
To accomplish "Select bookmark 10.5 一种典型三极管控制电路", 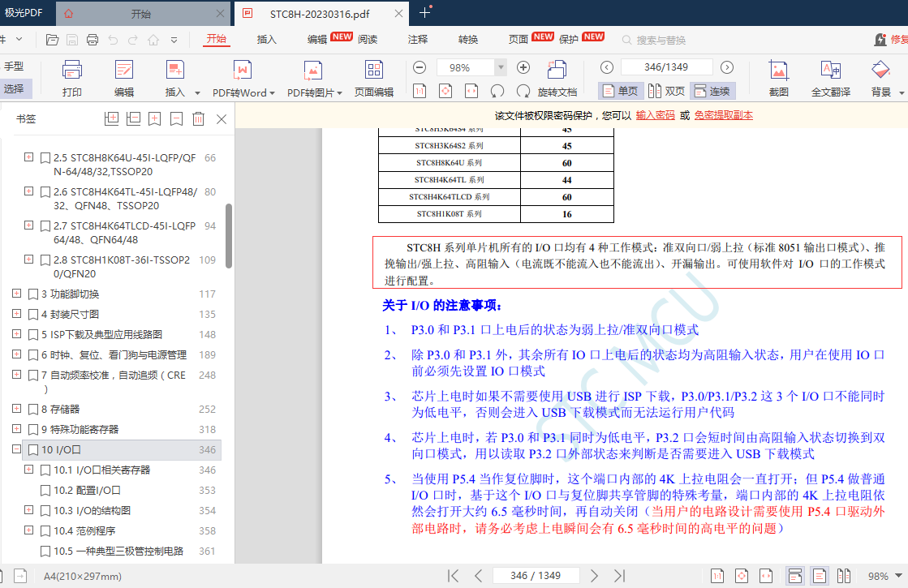I will coord(118,551).
